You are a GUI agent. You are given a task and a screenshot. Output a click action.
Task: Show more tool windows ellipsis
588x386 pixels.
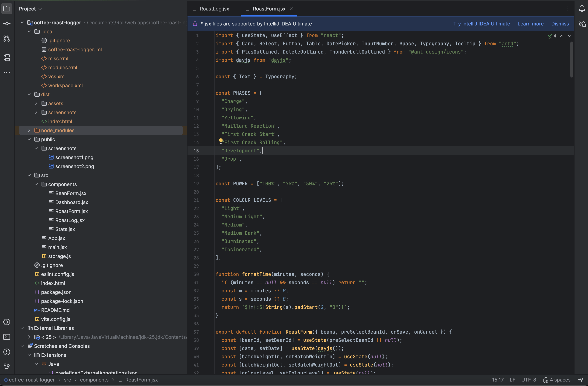(7, 73)
